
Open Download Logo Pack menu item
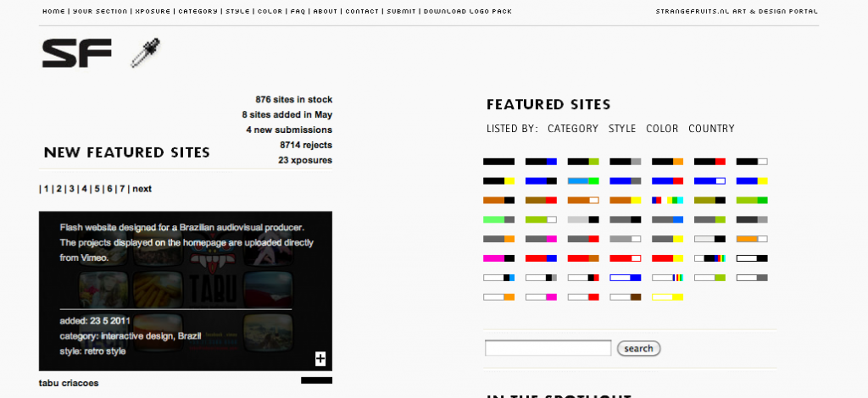tap(467, 12)
